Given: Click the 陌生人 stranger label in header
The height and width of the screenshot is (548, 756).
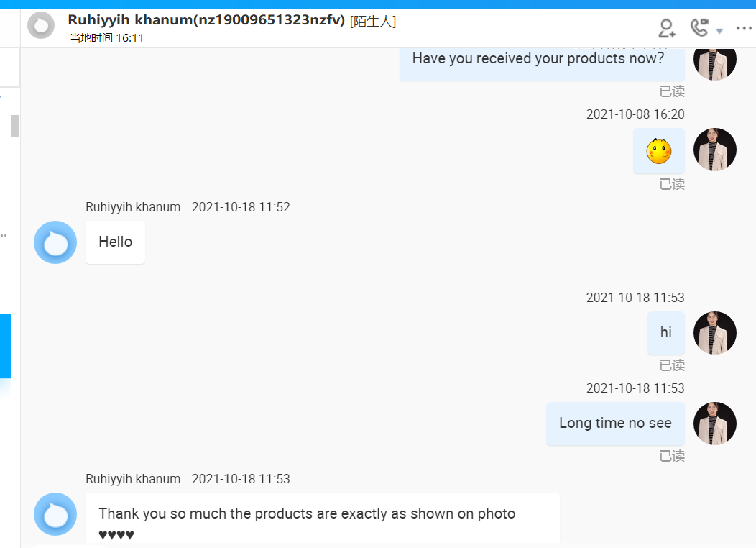Looking at the screenshot, I should pyautogui.click(x=372, y=22).
